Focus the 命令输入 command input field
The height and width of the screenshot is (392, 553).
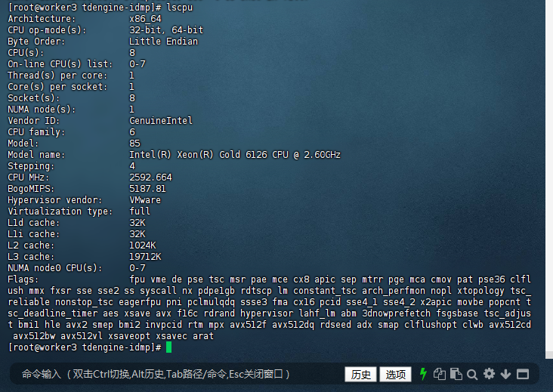point(176,374)
